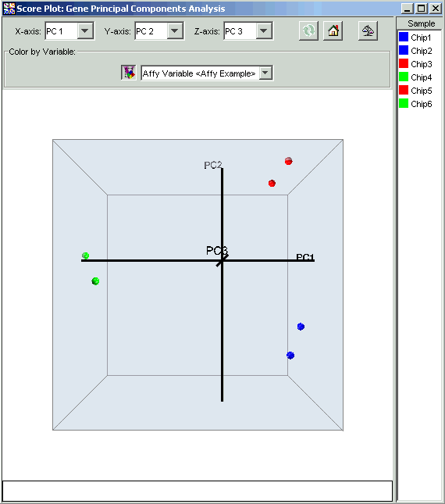Expand the X-axis PC 1 dropdown
Image resolution: width=445 pixels, height=504 pixels.
pyautogui.click(x=85, y=31)
